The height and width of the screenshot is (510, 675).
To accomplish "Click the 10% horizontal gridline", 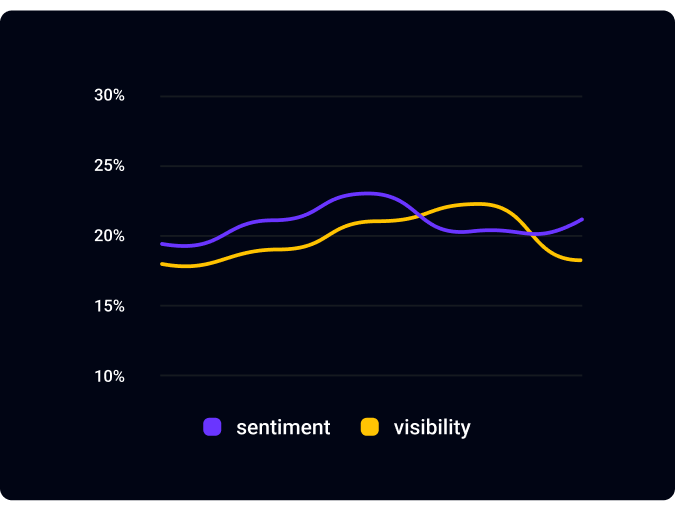I will [x=370, y=376].
